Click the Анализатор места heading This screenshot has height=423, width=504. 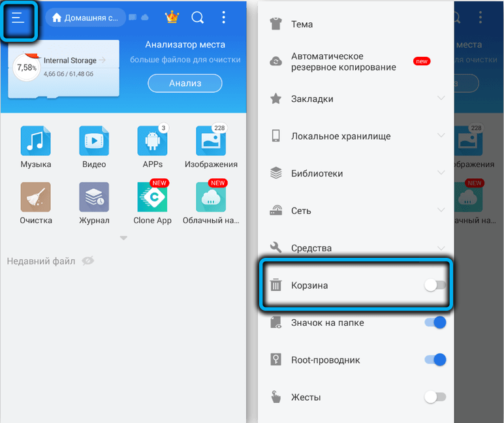[185, 44]
